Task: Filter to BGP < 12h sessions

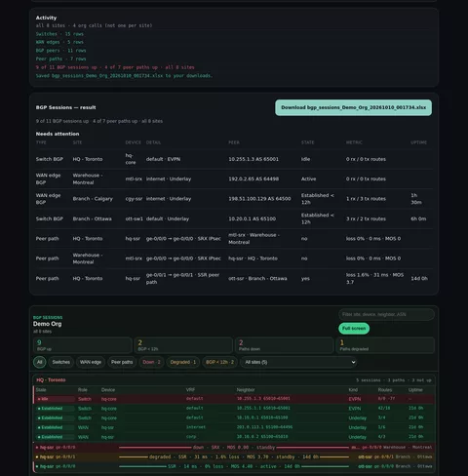Action: (x=219, y=362)
